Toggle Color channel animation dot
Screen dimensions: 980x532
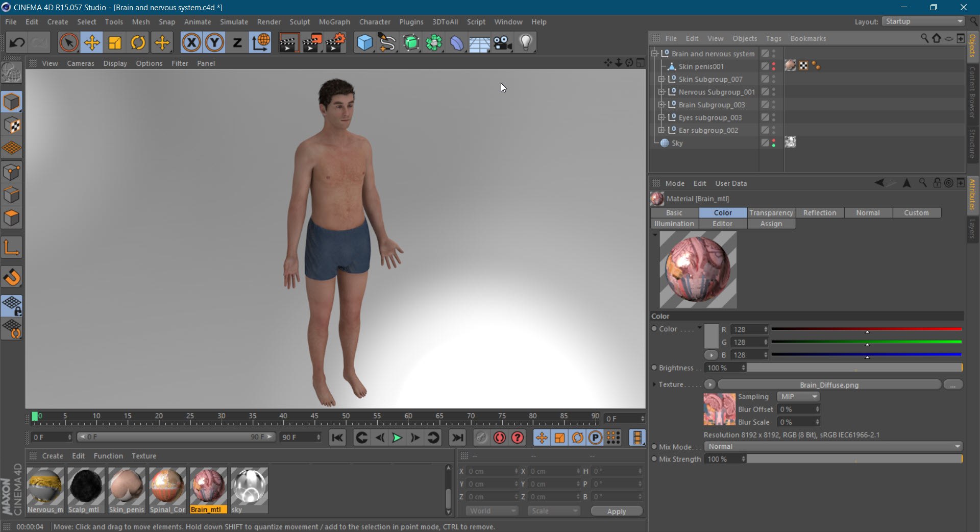654,329
